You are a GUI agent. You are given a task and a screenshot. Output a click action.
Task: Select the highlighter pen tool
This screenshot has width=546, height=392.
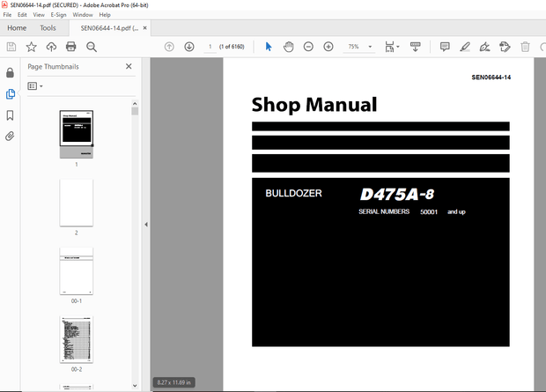[x=465, y=47]
